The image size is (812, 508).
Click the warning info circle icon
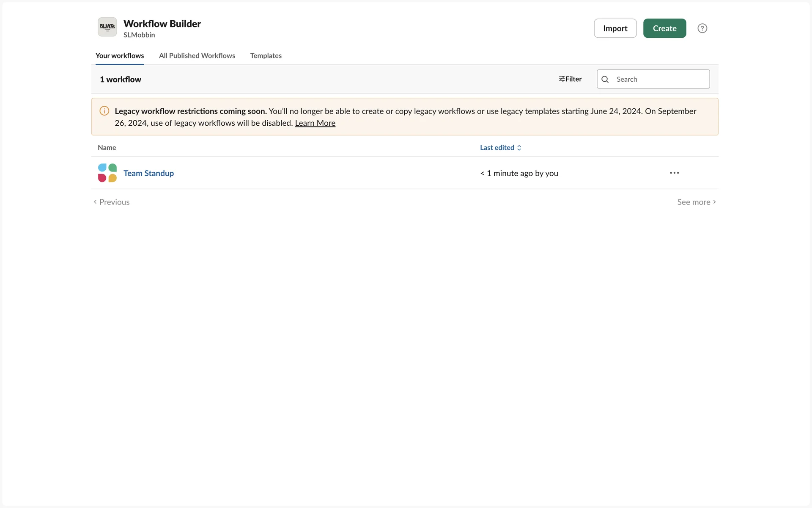(x=104, y=111)
